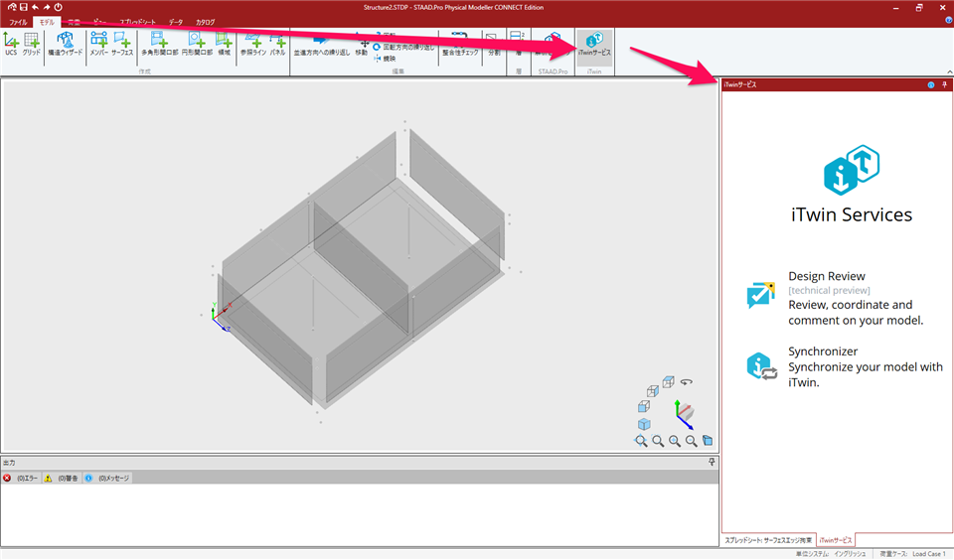Screen dimensions: 954x560
Task: Add a 円形開口部 circular opening
Action: click(197, 43)
